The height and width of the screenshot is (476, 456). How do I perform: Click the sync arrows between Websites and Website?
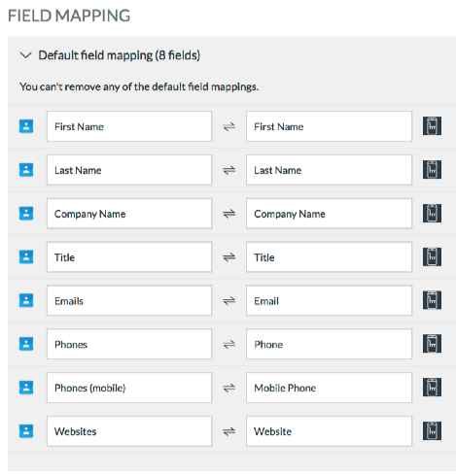click(229, 431)
